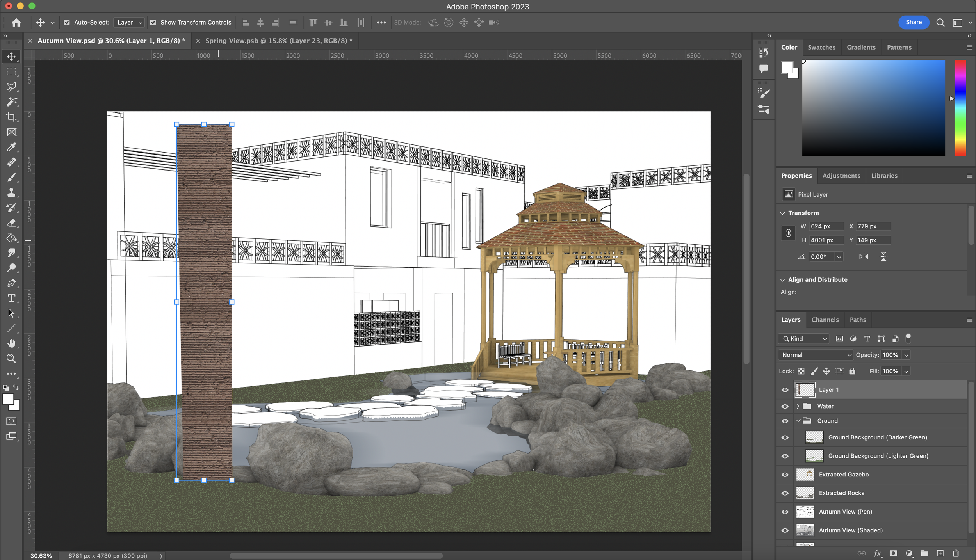Screen dimensions: 976x560
Task: Disable Show Transform Controls checkbox
Action: tap(153, 23)
